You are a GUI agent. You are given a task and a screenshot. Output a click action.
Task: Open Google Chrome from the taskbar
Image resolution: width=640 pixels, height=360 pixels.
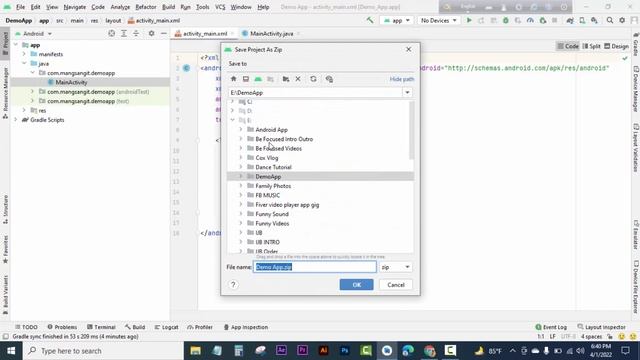[429, 351]
